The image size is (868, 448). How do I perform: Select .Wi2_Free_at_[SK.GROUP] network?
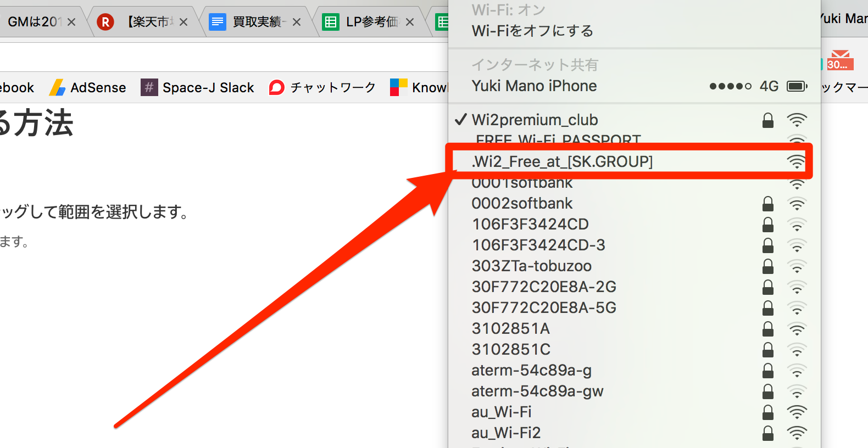tap(635, 161)
